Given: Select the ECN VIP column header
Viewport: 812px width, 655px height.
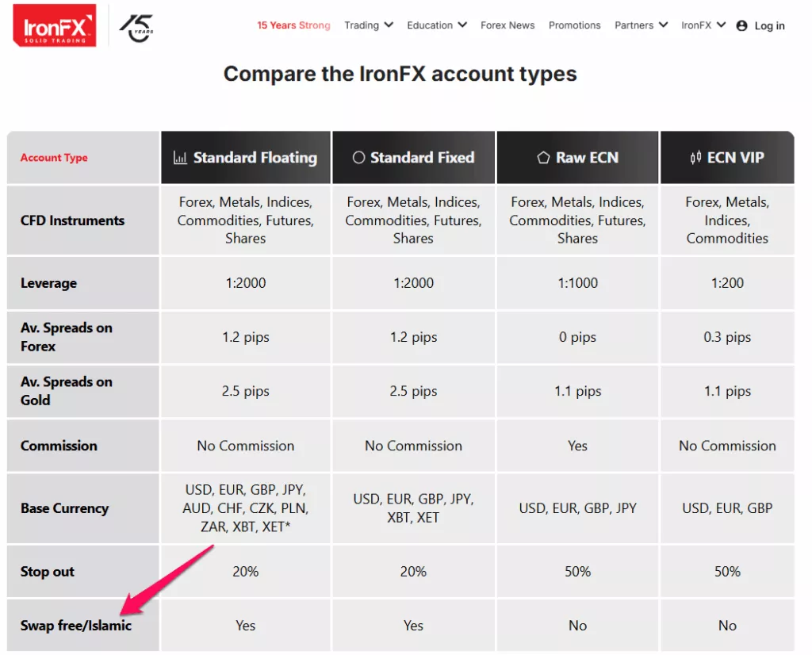Looking at the screenshot, I should coord(727,158).
